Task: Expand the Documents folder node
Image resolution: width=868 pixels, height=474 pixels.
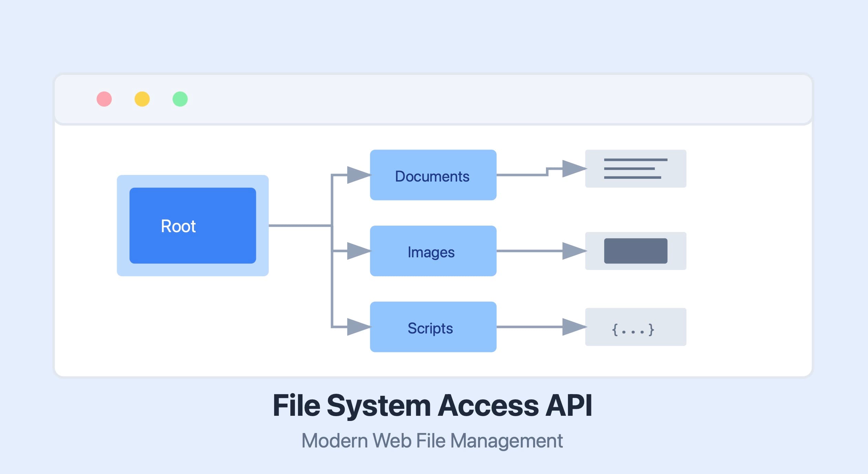Action: pos(433,176)
